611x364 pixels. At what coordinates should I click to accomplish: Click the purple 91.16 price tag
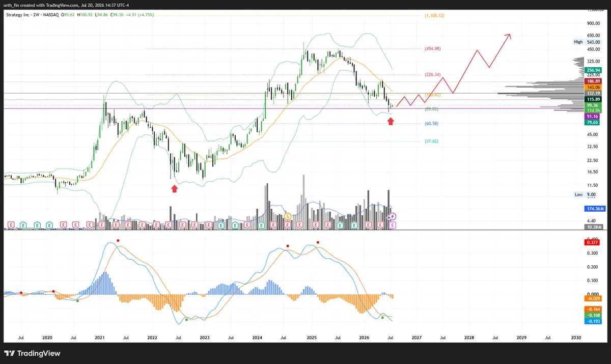pos(593,117)
